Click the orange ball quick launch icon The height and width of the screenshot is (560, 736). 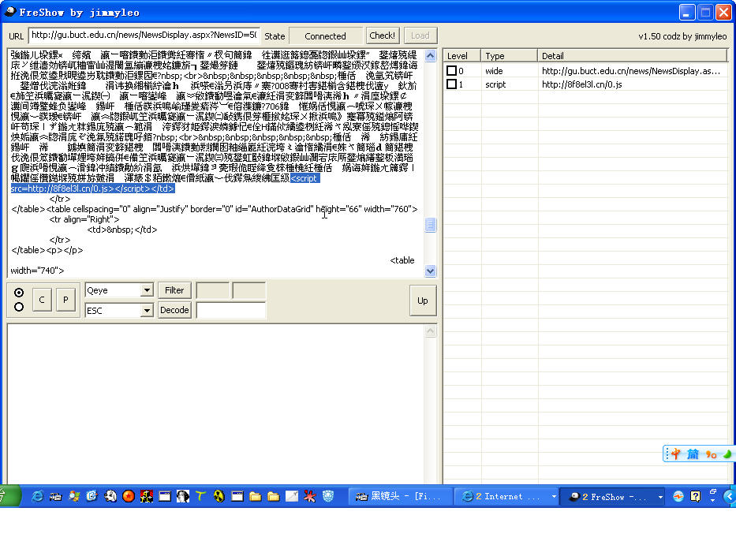click(128, 496)
